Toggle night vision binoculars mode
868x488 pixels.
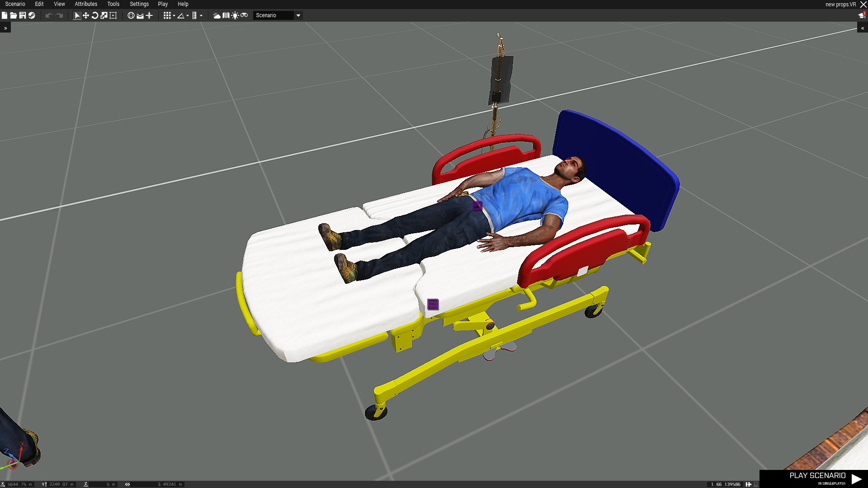tap(244, 15)
